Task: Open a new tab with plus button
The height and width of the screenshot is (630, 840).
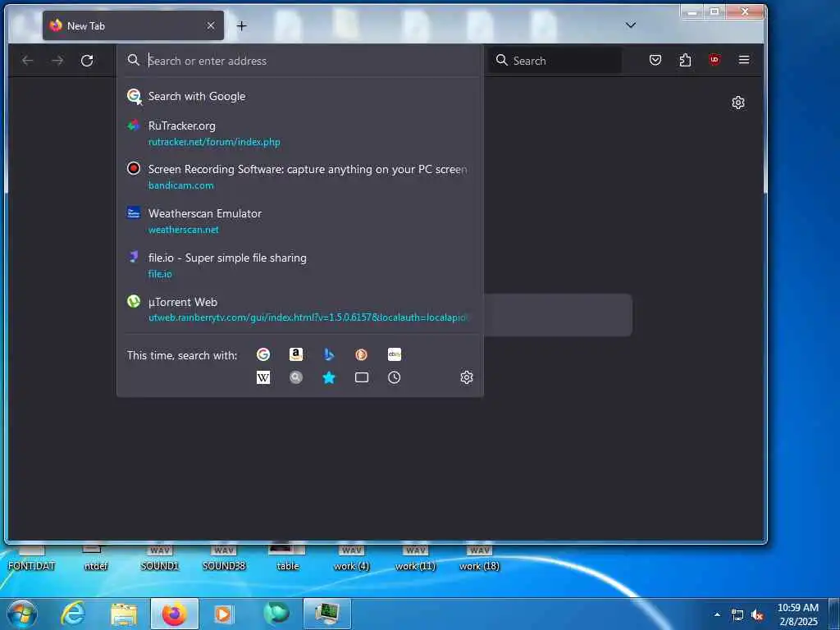Action: coord(242,25)
